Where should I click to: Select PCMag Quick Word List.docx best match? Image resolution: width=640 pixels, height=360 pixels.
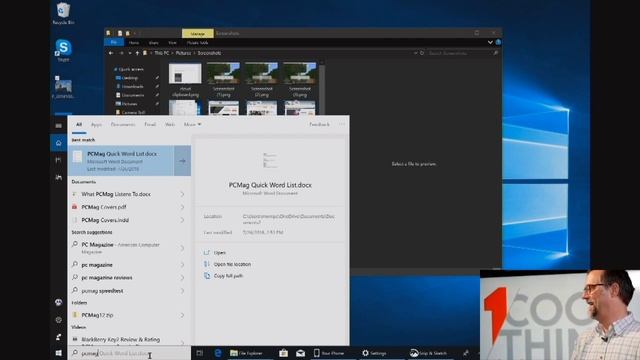click(121, 161)
